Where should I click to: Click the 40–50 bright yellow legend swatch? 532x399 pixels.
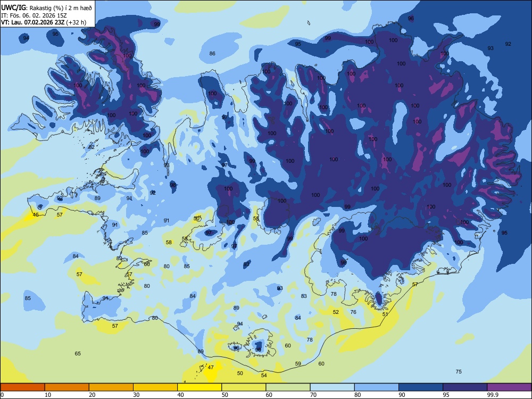pos(199,387)
